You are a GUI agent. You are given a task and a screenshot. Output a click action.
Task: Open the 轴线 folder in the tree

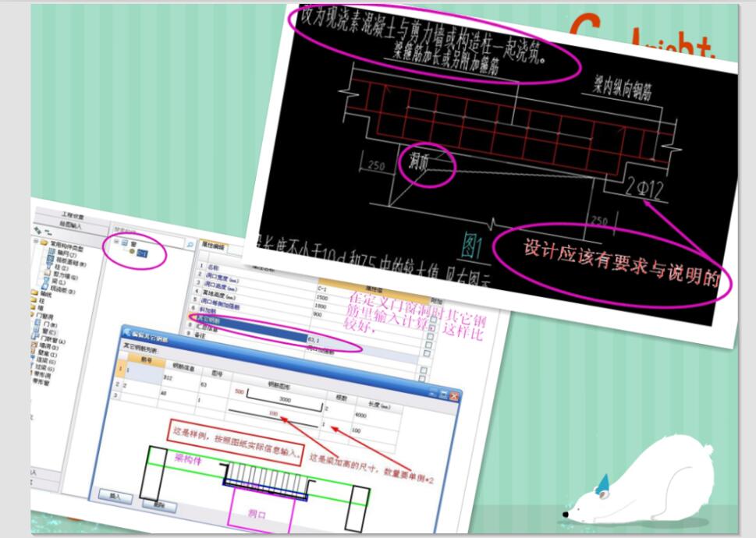coord(40,294)
